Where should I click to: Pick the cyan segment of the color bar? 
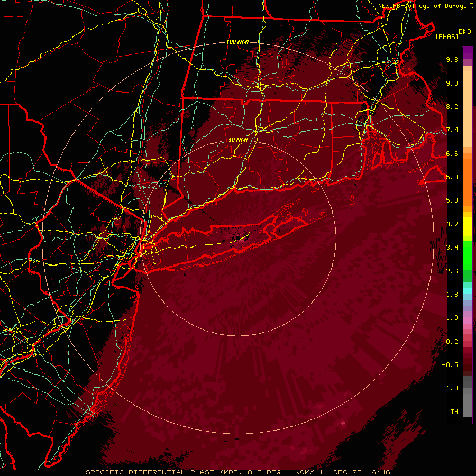pos(467,291)
